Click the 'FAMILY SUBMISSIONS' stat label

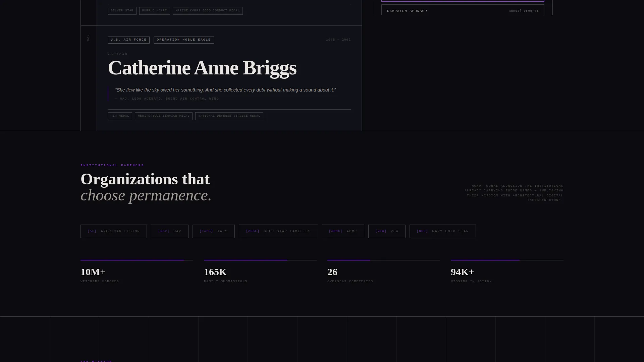pyautogui.click(x=226, y=282)
